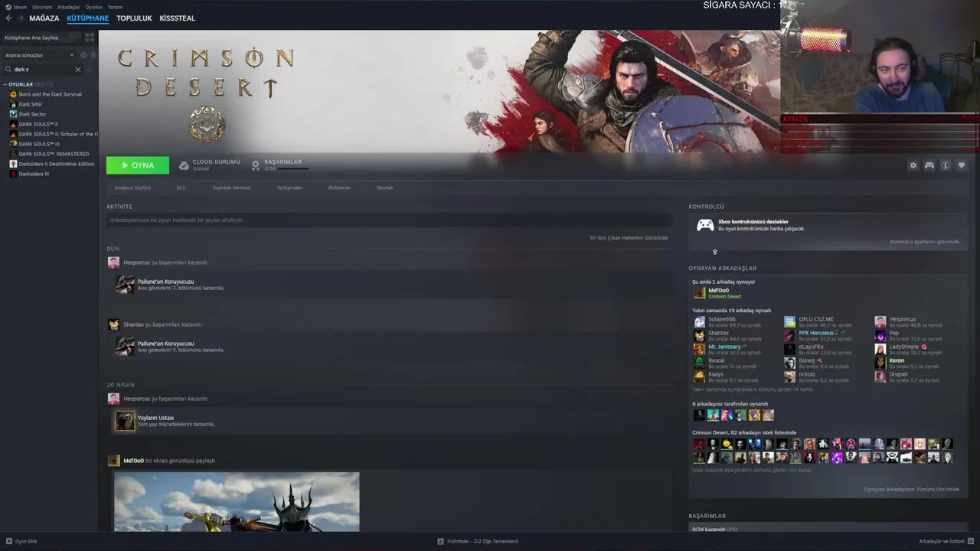Click Oyun Ekle add game button
The image size is (980, 551).
tap(21, 541)
